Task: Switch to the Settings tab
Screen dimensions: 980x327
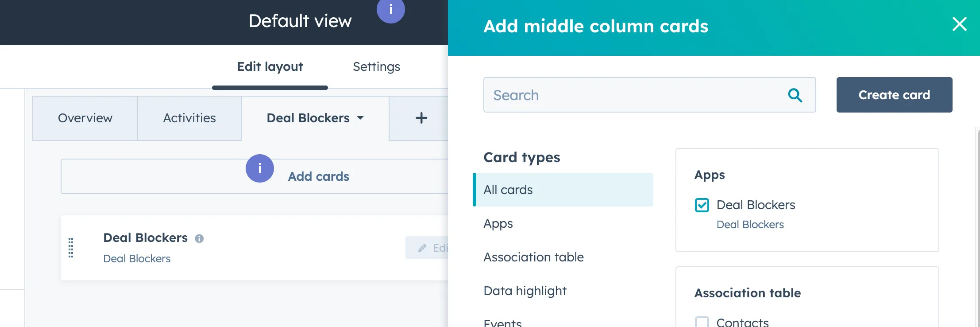Action: 376,67
